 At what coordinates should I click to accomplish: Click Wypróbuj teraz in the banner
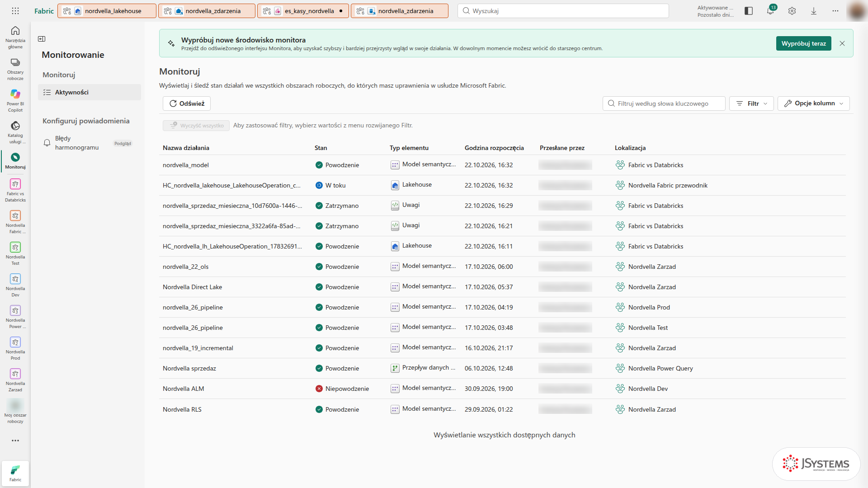tap(803, 43)
